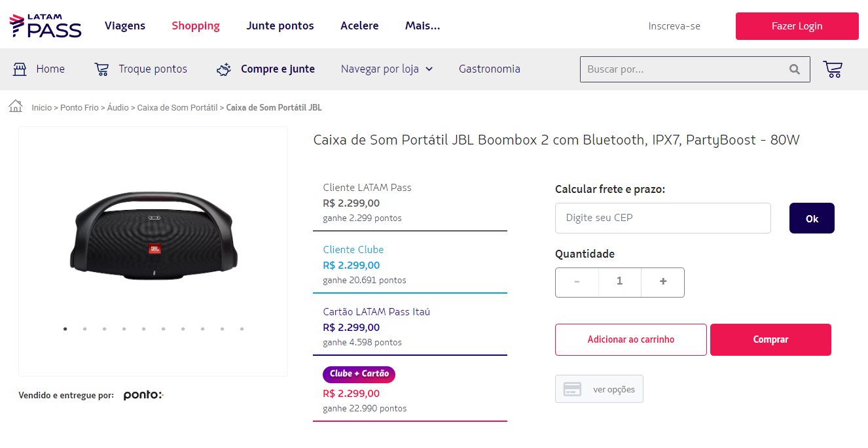This screenshot has width=868, height=448.
Task: Click the breadcrumb house icon
Action: 16,107
